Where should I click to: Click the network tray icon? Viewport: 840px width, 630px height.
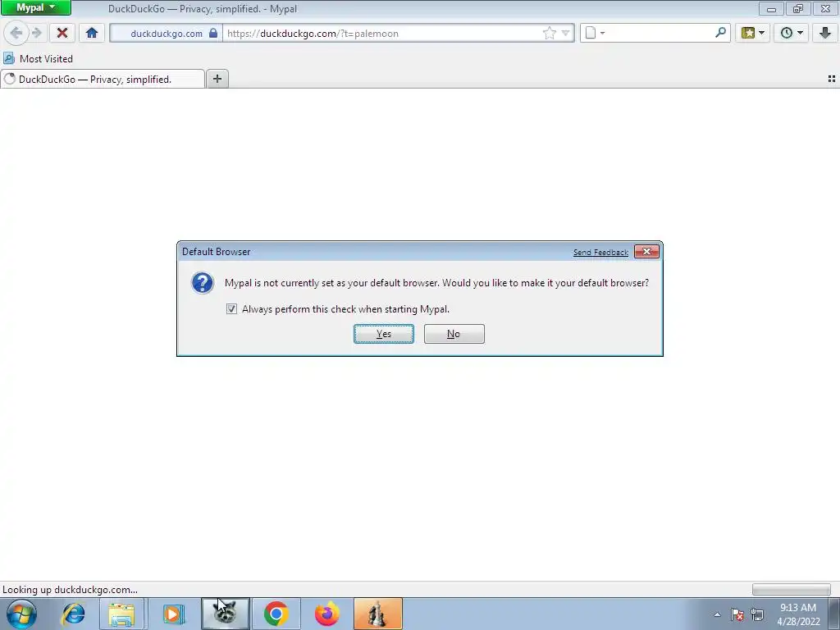click(x=757, y=614)
